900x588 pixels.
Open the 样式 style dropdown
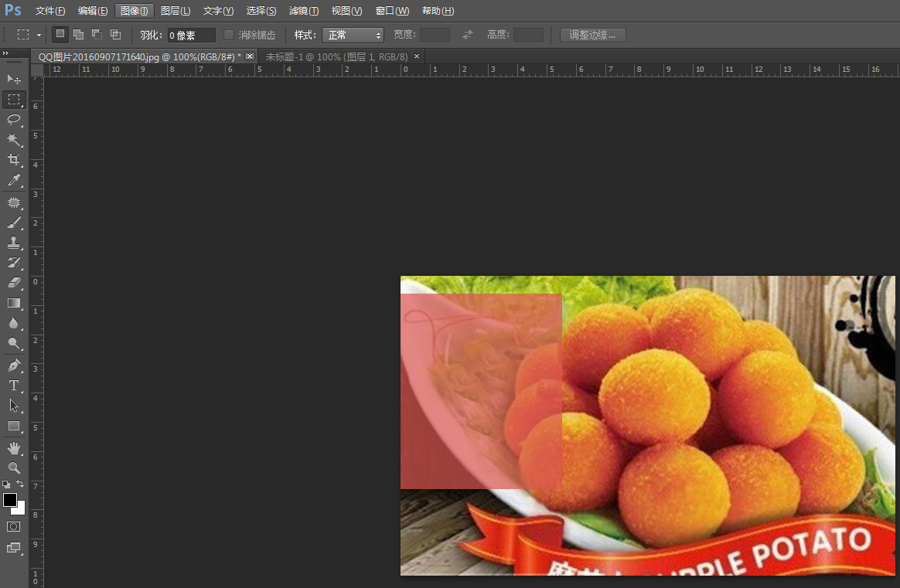point(353,35)
